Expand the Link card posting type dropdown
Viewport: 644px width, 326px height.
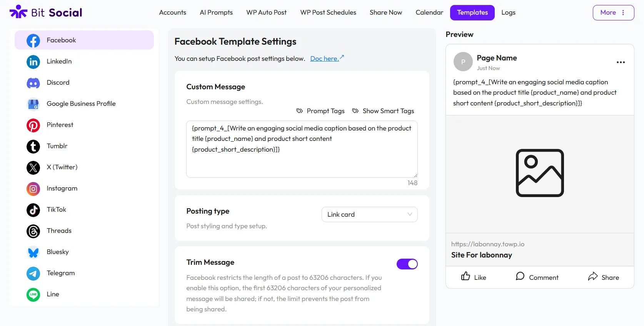pos(369,214)
